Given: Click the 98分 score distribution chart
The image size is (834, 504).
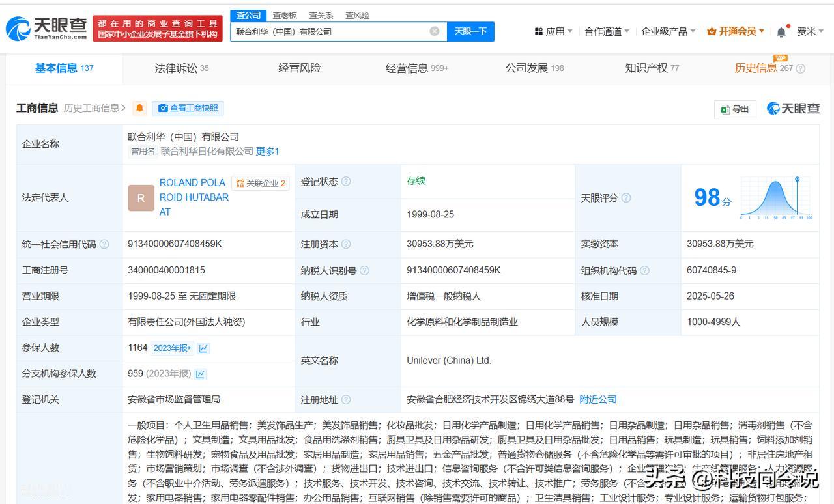Looking at the screenshot, I should (777, 197).
